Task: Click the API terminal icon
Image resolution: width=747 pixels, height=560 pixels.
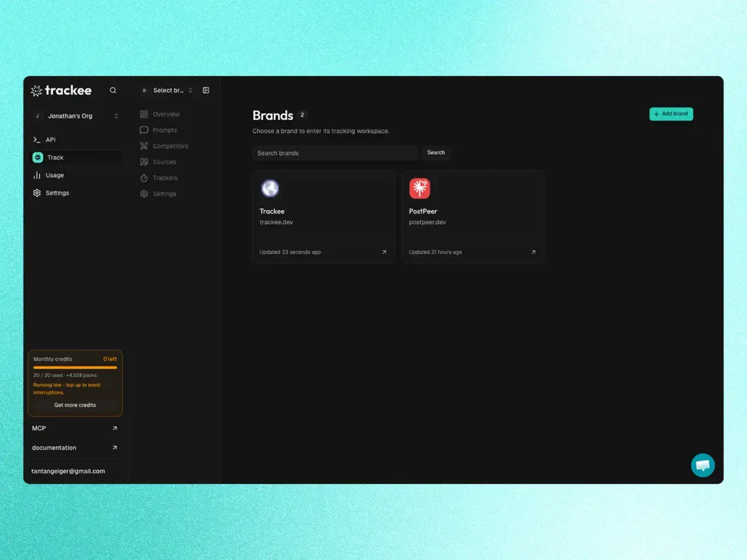Action: (37, 140)
